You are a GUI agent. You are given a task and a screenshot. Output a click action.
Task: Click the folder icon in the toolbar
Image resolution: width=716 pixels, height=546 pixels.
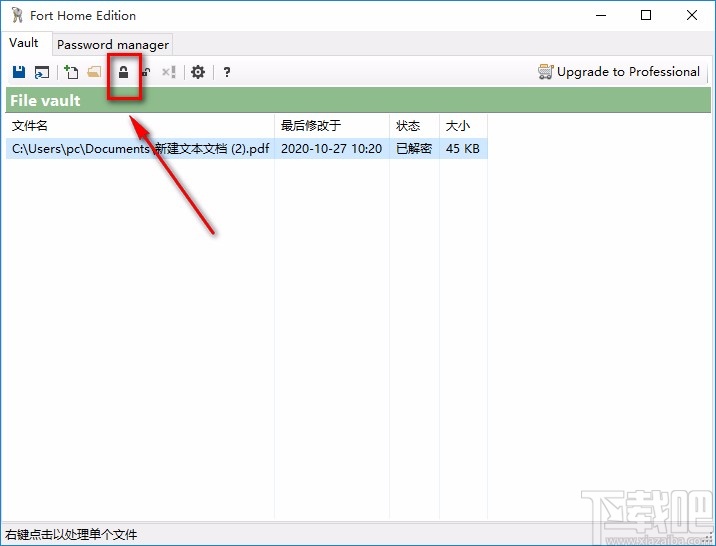click(94, 72)
